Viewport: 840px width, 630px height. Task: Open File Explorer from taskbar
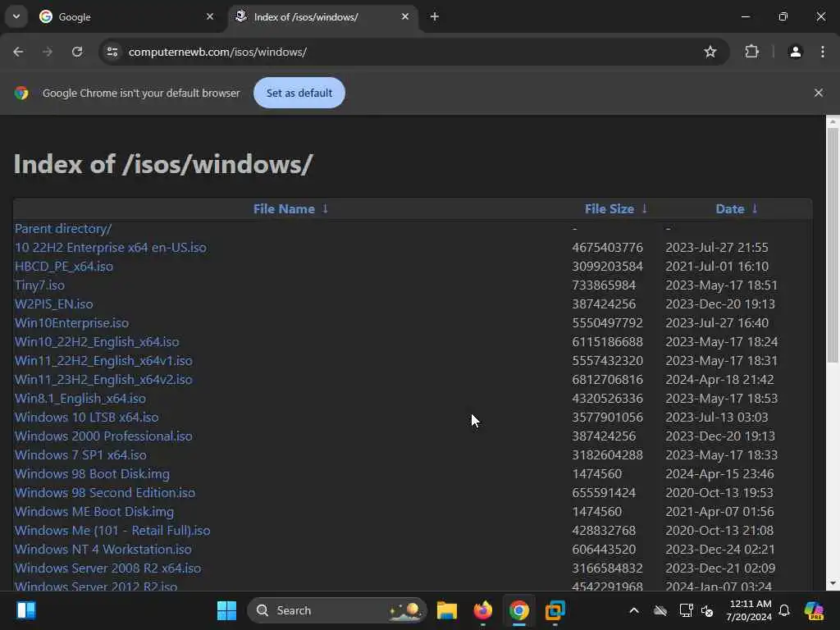pyautogui.click(x=447, y=610)
